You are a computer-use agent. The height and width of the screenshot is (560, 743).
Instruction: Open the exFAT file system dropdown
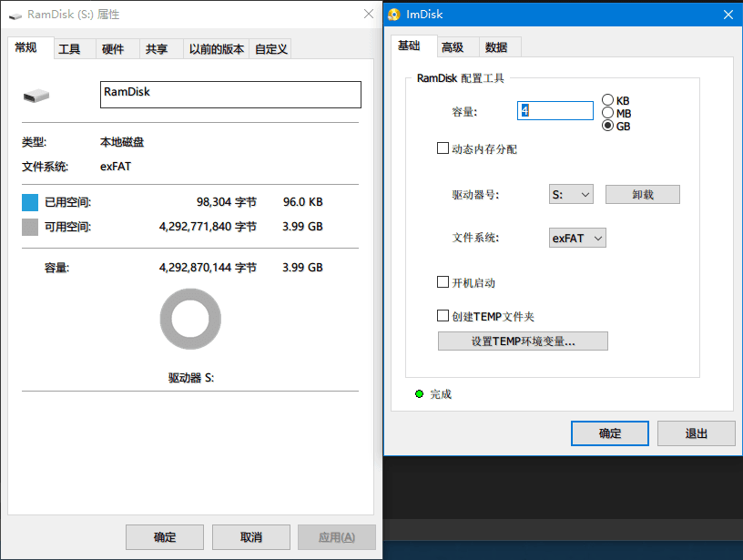577,238
